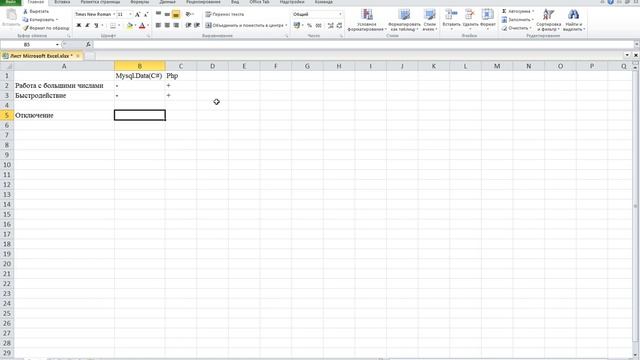Decrease font size with the small A icon

point(146,14)
